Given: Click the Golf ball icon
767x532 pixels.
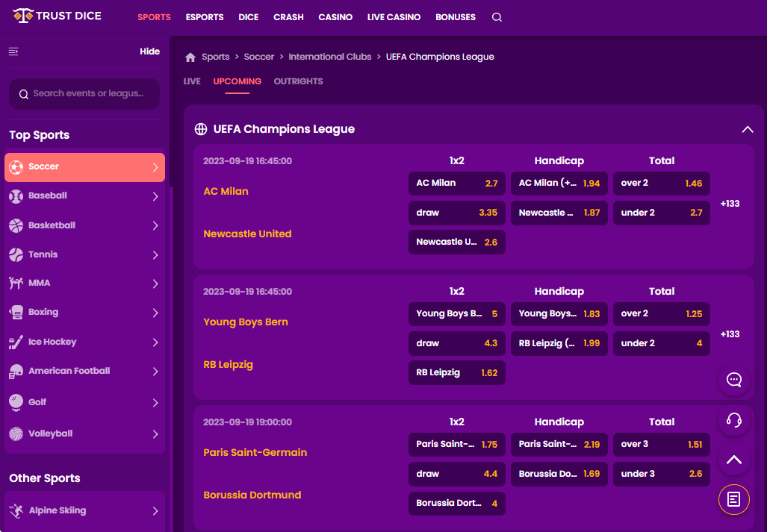Looking at the screenshot, I should tap(16, 402).
